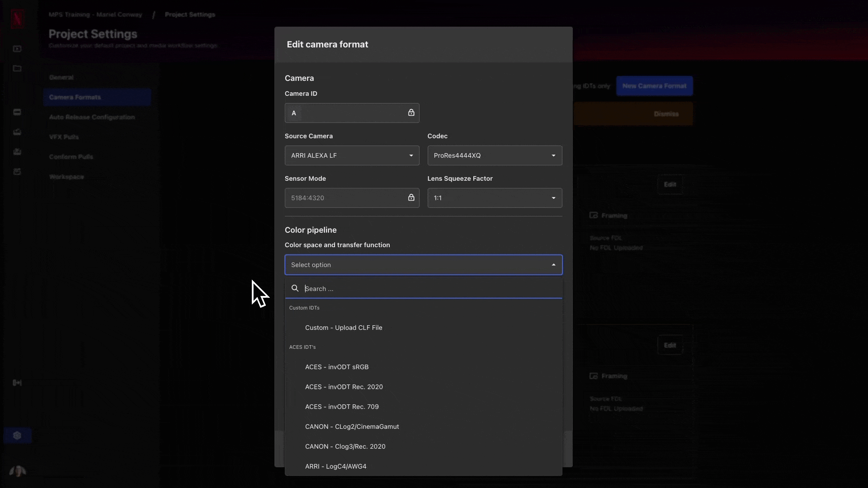Click the first sidebar media icon
Image resolution: width=868 pixels, height=488 pixels.
[x=17, y=49]
